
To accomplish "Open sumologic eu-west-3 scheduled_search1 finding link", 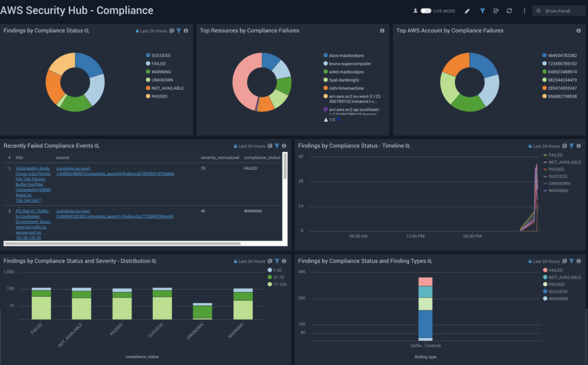I will click(115, 214).
